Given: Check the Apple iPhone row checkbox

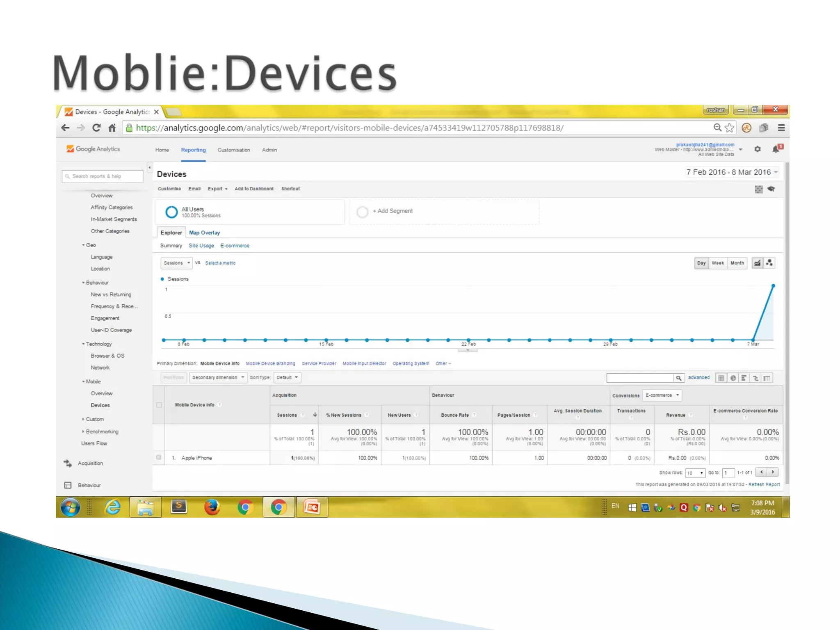Looking at the screenshot, I should (x=159, y=457).
